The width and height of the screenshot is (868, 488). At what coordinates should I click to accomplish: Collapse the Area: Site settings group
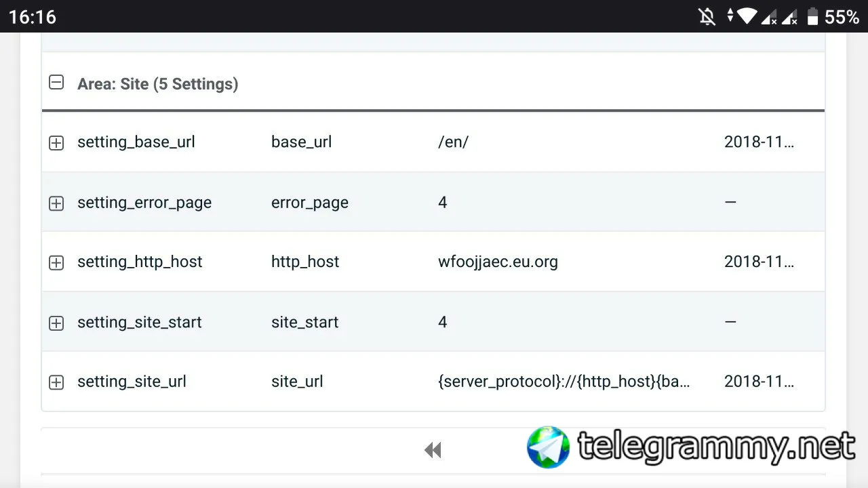pyautogui.click(x=56, y=83)
